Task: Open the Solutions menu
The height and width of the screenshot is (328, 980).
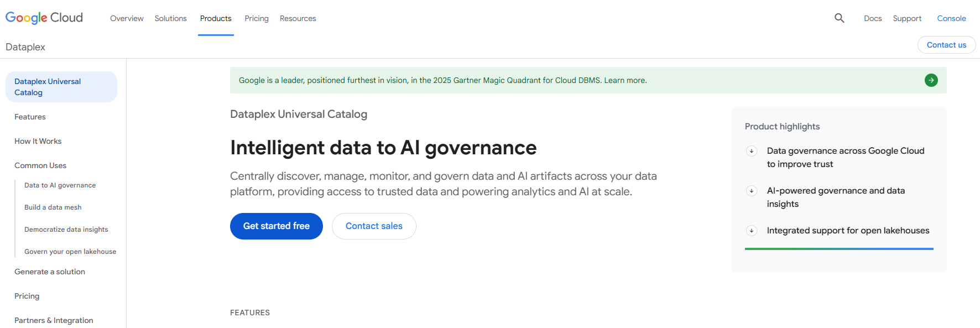Action: (x=170, y=18)
